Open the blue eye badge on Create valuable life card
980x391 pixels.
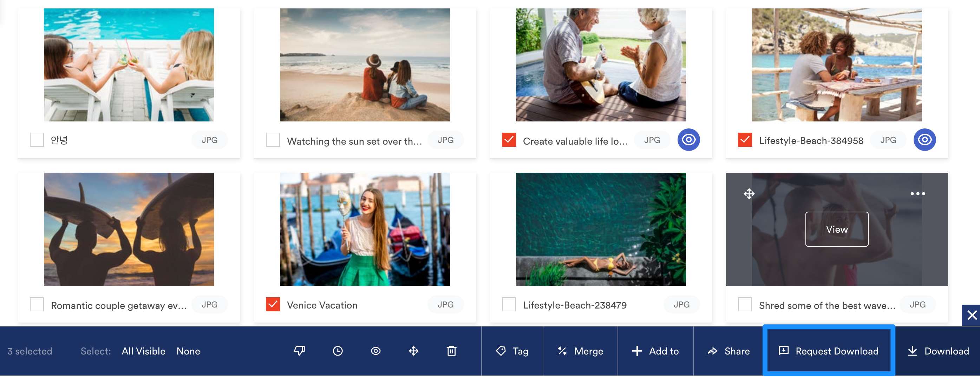pos(688,140)
